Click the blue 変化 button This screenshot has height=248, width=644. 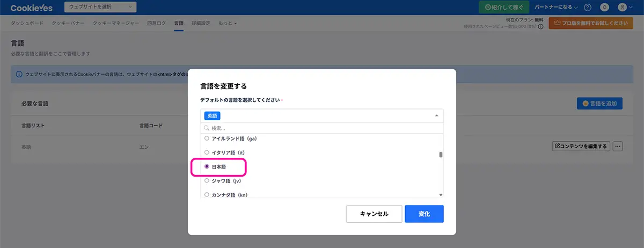click(424, 214)
